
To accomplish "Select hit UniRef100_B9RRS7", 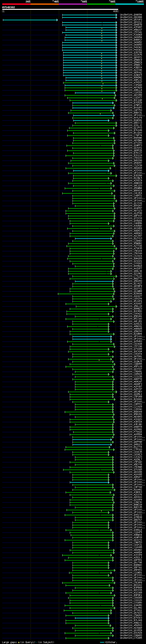I will point(131,40).
